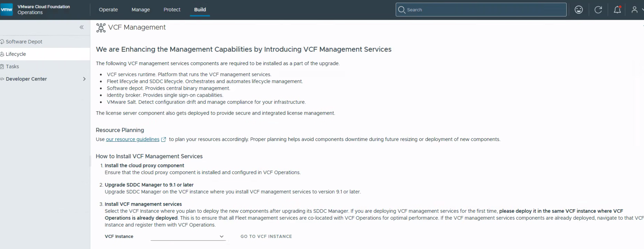Open the our resource guidelines link
Image resolution: width=644 pixels, height=249 pixels.
[x=133, y=139]
